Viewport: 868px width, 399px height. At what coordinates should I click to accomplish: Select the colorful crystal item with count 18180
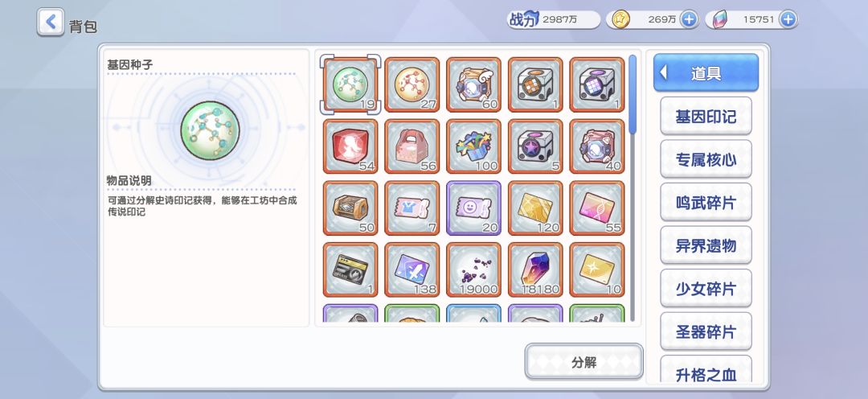point(535,269)
